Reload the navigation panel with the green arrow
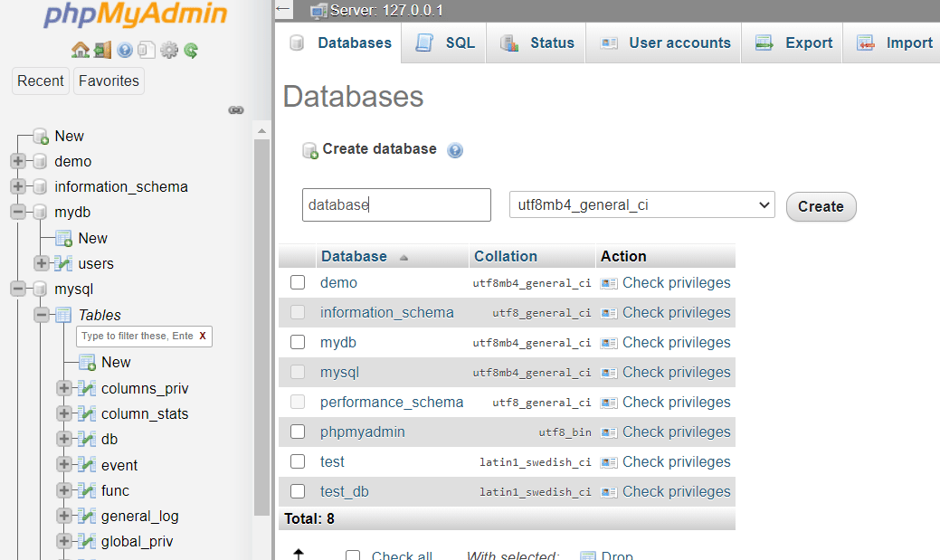Image resolution: width=940 pixels, height=560 pixels. pyautogui.click(x=191, y=51)
